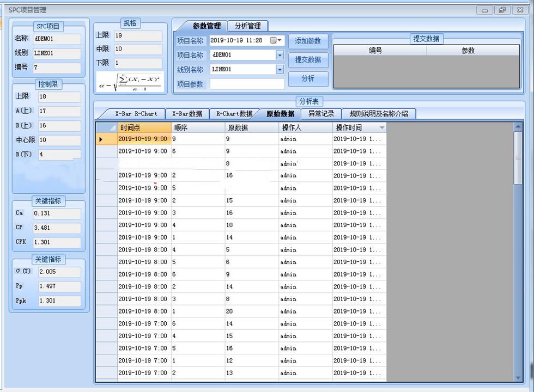534x392 pixels.
Task: Click the scrollbar up arrow of the data table
Action: click(x=518, y=127)
